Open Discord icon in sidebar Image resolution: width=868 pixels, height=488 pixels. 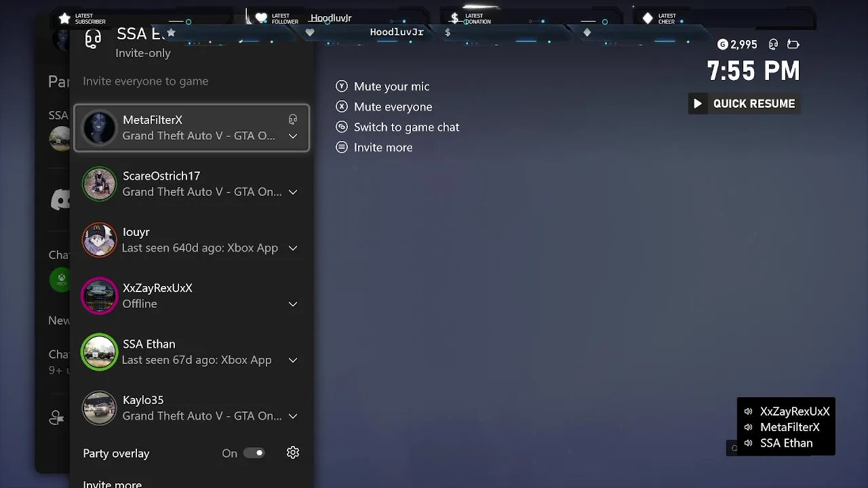pyautogui.click(x=61, y=199)
